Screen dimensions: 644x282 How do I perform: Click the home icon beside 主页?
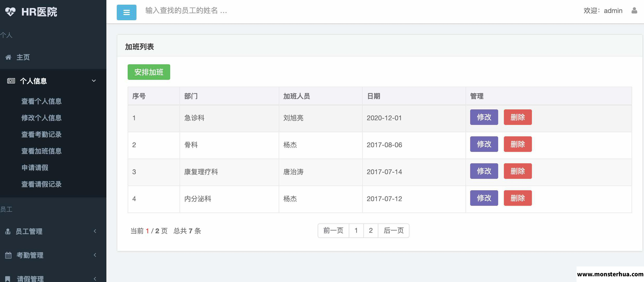click(x=8, y=57)
